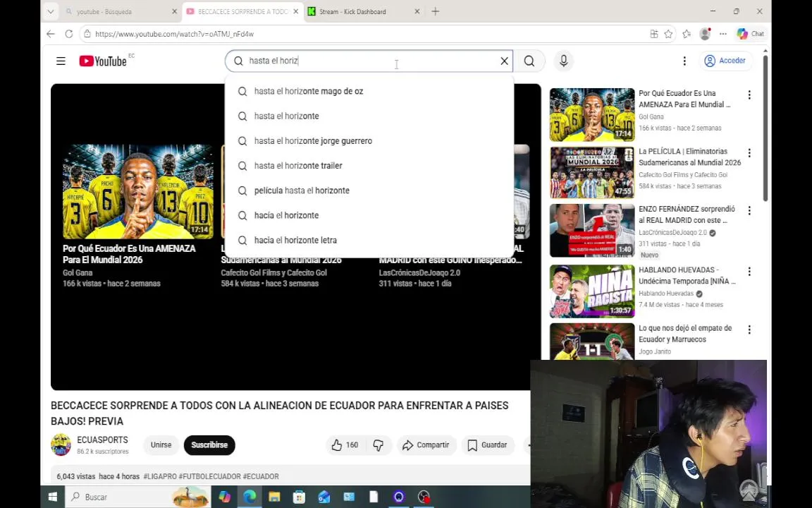Start voice search with microphone icon
Image resolution: width=812 pixels, height=508 pixels.
pos(563,61)
